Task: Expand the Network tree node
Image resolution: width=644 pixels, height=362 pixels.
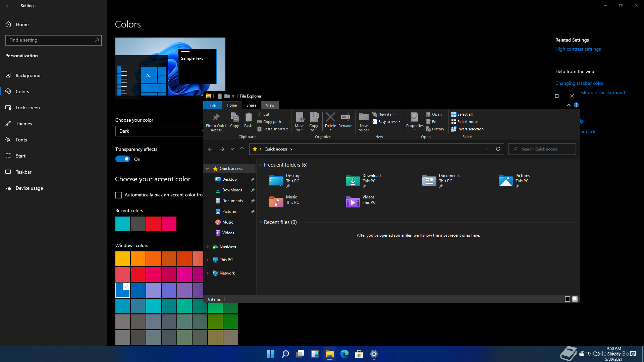Action: click(208, 273)
